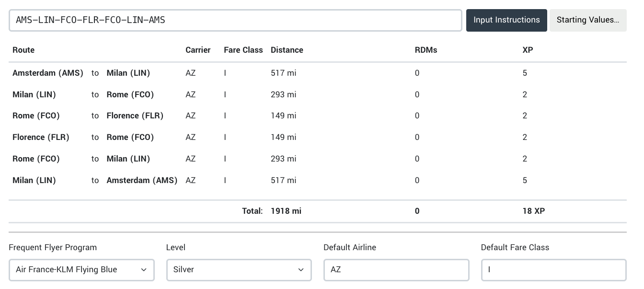Click the RDMs column header
This screenshot has height=289, width=644.
coord(426,50)
